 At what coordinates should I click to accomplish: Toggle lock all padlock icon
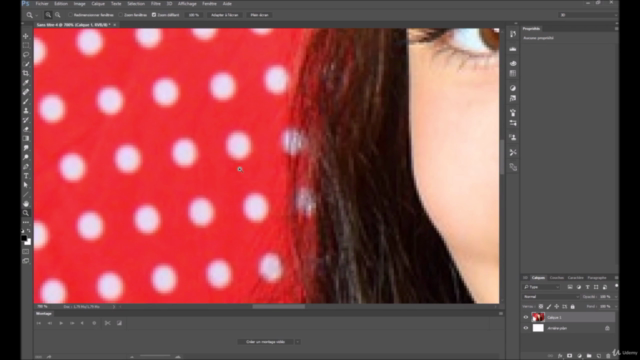click(573, 306)
